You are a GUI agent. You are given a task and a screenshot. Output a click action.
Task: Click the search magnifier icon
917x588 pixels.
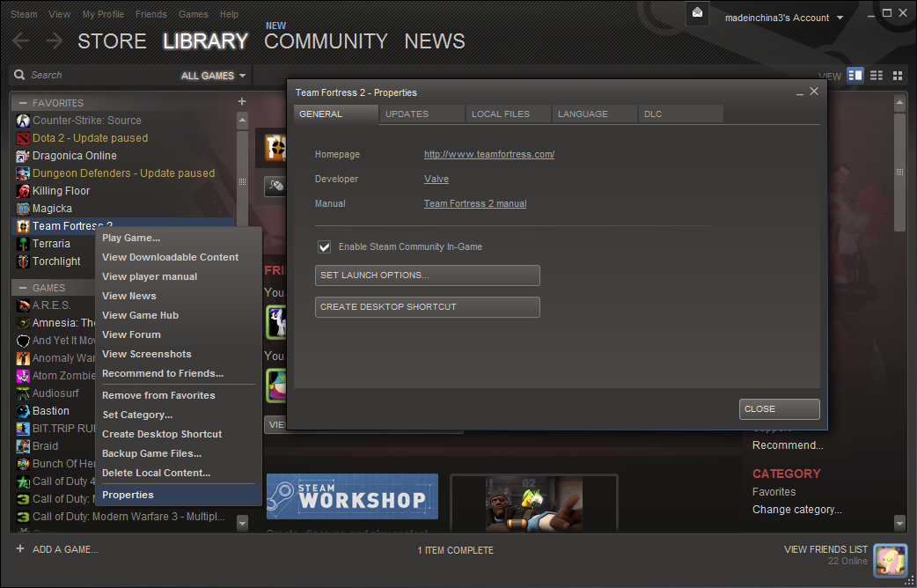(x=19, y=75)
